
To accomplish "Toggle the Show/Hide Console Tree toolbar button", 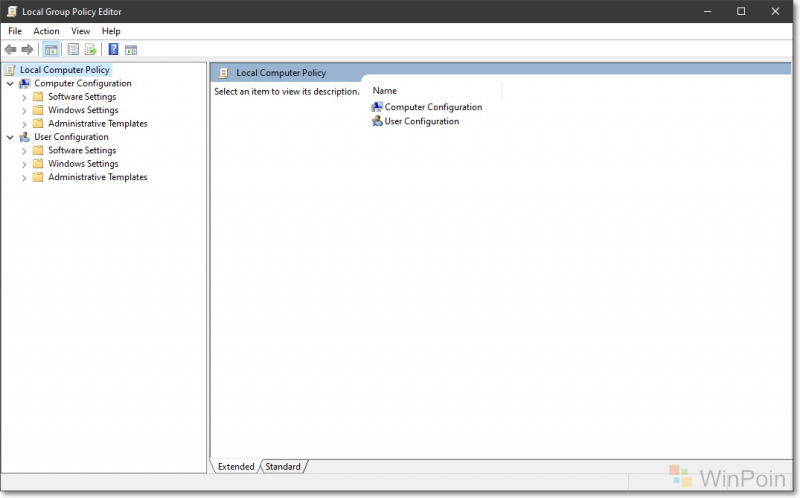I will pyautogui.click(x=51, y=49).
